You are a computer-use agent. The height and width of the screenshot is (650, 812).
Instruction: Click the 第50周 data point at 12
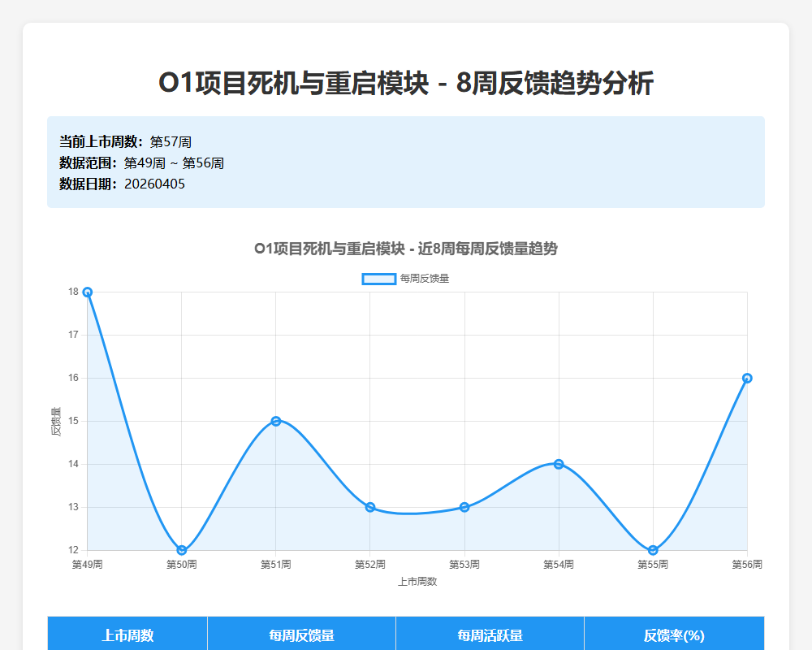[x=182, y=550]
